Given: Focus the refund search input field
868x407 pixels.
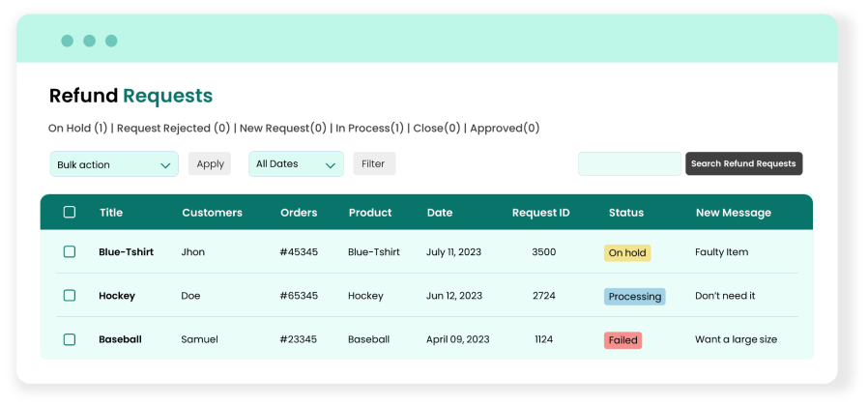Looking at the screenshot, I should coord(629,164).
